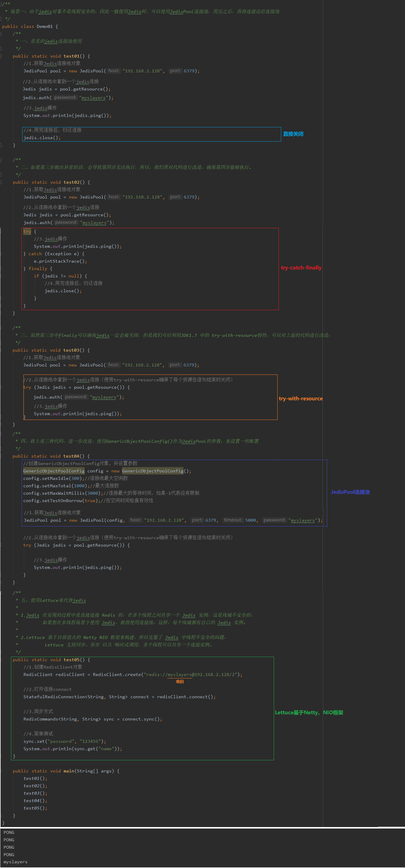This screenshot has height=868, width=405.
Task: Collapse the top class Javadoc comment
Action: [1, 4]
